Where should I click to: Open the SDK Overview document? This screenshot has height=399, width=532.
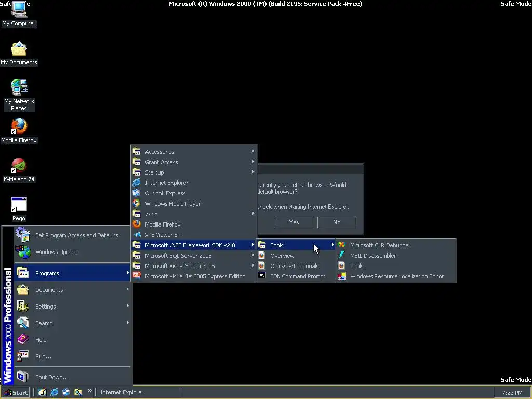[x=296, y=256]
